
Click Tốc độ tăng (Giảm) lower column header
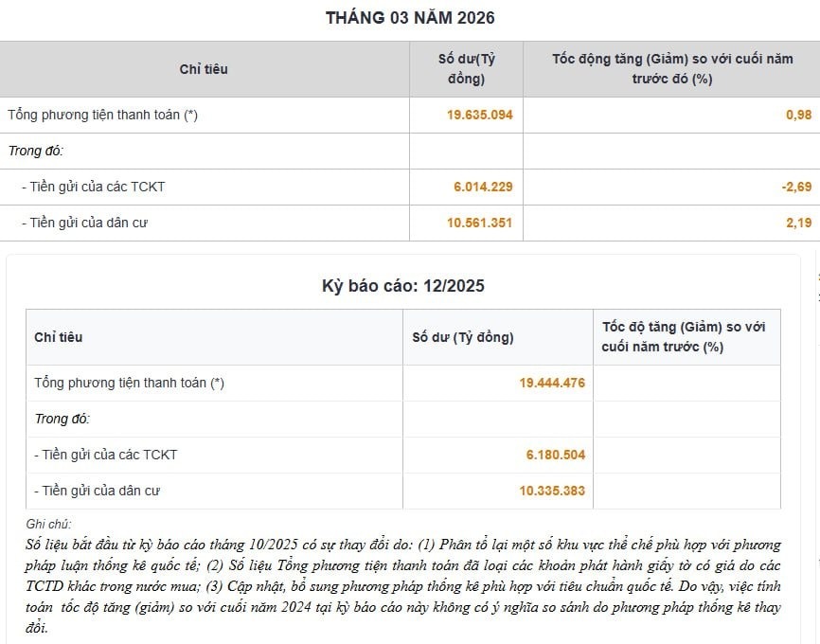[x=684, y=337]
